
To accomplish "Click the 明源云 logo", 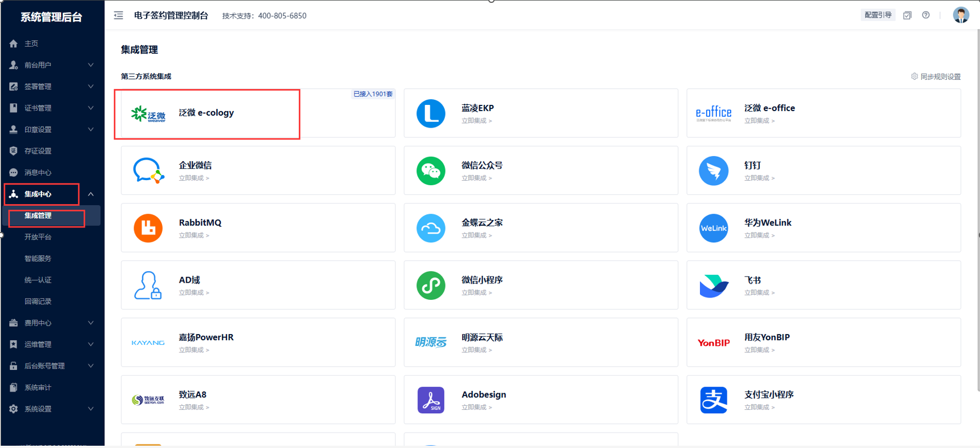I will tap(431, 342).
